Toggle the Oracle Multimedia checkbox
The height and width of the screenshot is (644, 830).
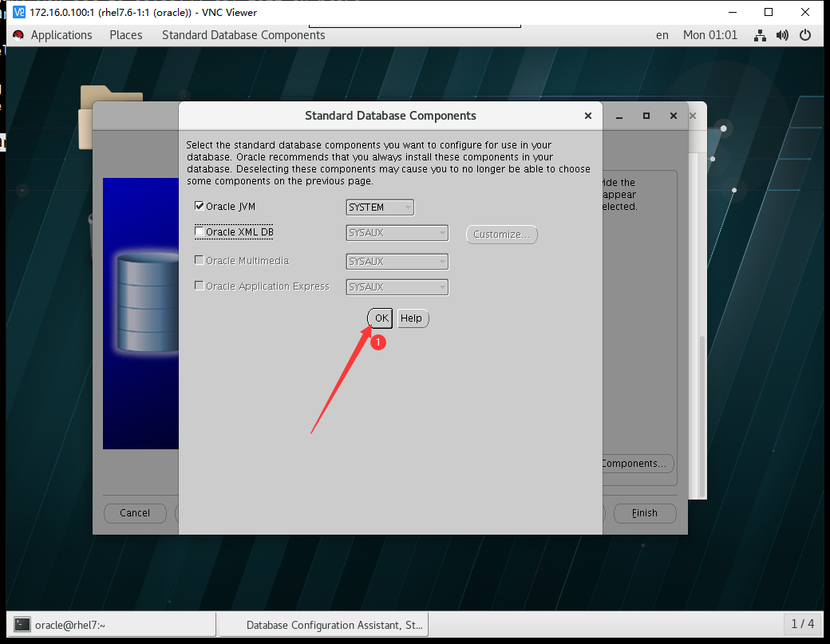point(200,260)
